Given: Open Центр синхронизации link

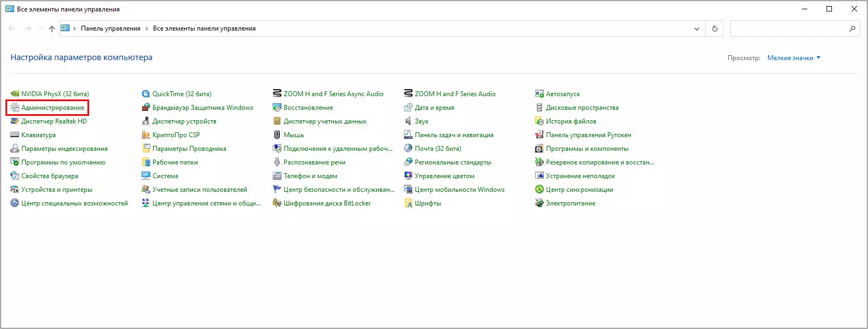Looking at the screenshot, I should tap(579, 190).
